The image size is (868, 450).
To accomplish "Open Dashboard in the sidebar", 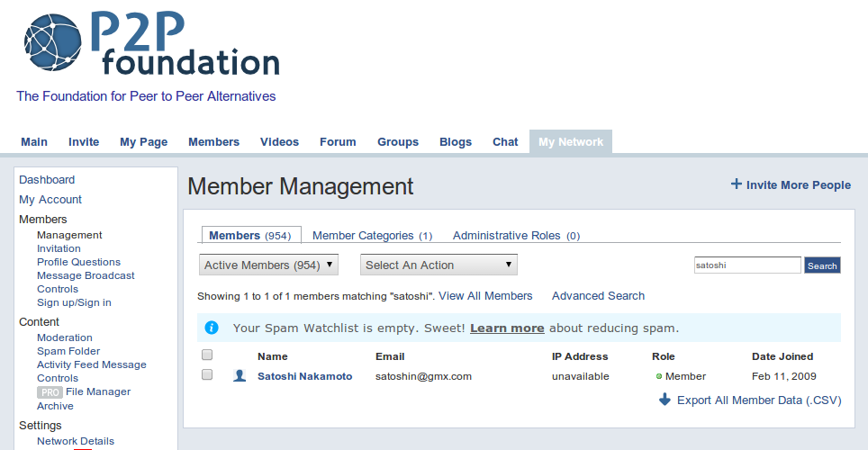I will pos(47,179).
